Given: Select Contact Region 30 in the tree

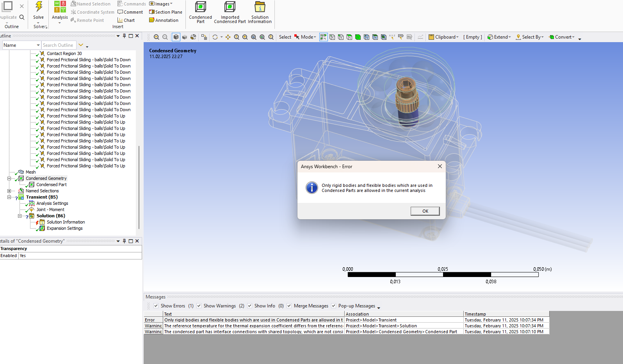Looking at the screenshot, I should 64,53.
